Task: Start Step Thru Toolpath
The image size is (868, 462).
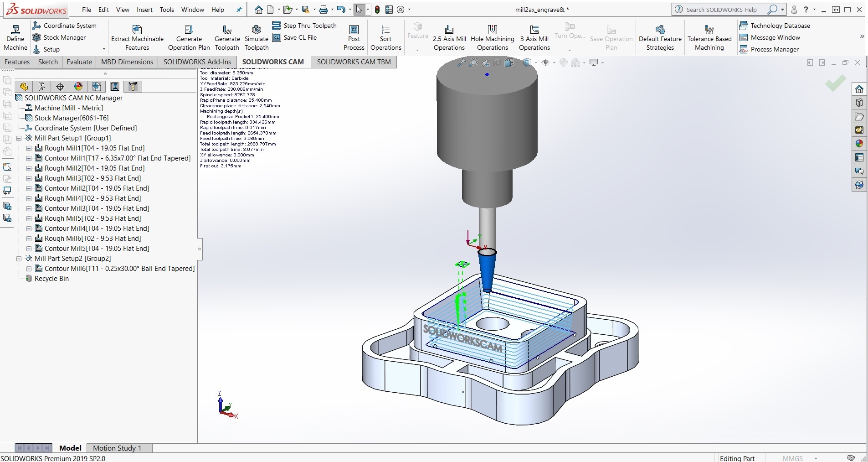Action: point(304,26)
